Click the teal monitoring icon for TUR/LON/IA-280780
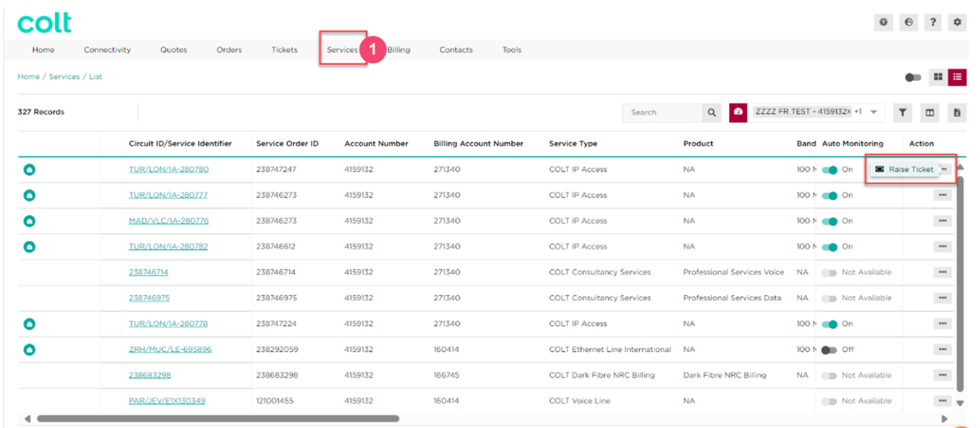Viewport: 980px width, 428px height. tap(29, 169)
